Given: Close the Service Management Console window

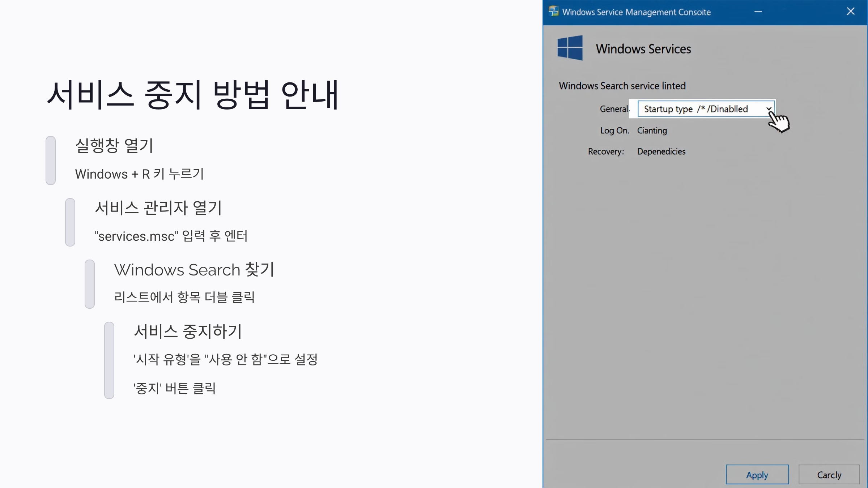Looking at the screenshot, I should (851, 12).
